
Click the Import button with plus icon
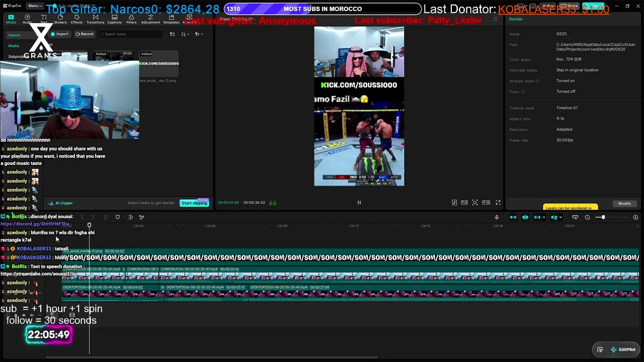pyautogui.click(x=59, y=34)
